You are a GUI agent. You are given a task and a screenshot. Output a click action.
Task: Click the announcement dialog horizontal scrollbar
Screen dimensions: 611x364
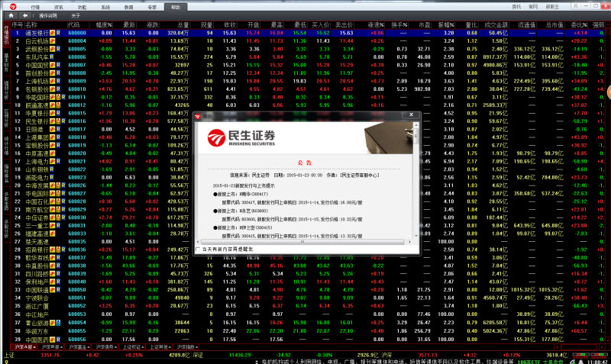(x=302, y=242)
